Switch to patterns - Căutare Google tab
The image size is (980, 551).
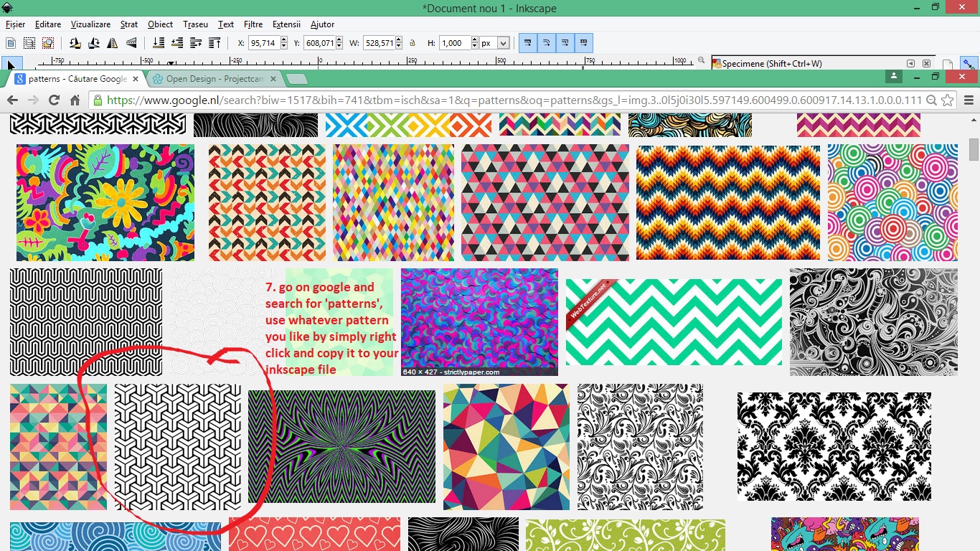(x=77, y=79)
